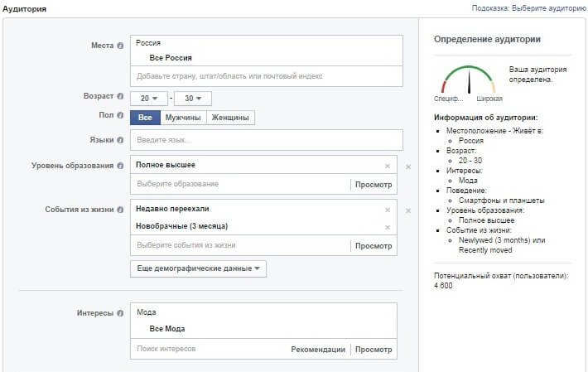
Task: Click the Введите язык language input
Action: [x=265, y=140]
